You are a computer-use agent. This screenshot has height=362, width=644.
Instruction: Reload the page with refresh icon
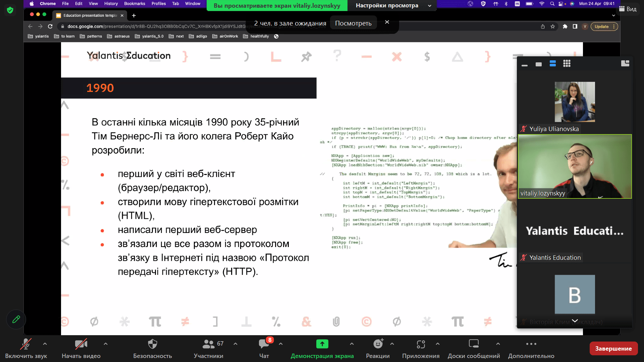(50, 26)
